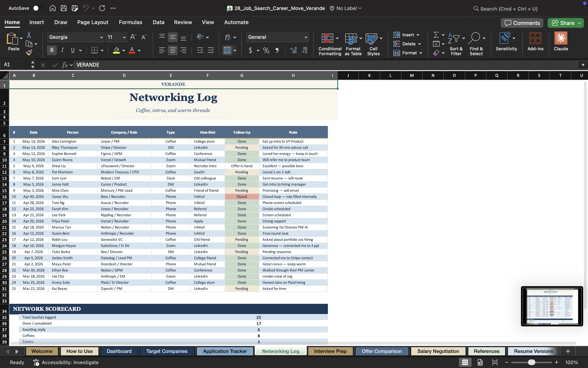Adjust the zoom slider handle
This screenshot has width=588, height=368.
[531, 362]
